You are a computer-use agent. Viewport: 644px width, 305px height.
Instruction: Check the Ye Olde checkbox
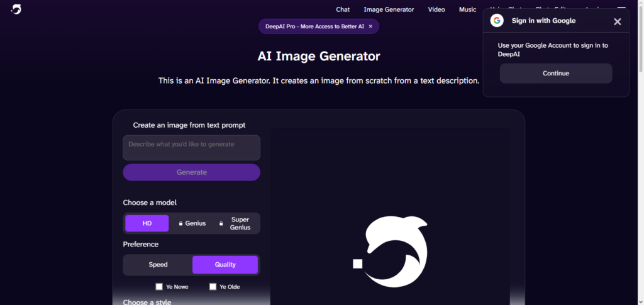(213, 287)
